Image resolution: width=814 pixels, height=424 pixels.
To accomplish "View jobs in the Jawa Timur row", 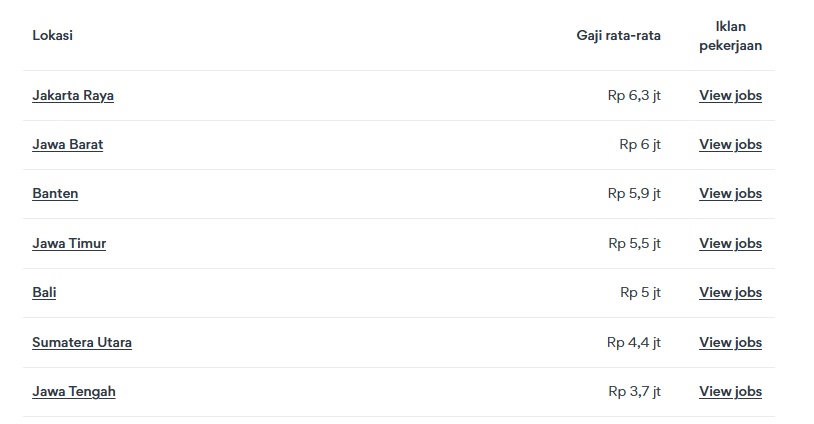I will (x=730, y=243).
